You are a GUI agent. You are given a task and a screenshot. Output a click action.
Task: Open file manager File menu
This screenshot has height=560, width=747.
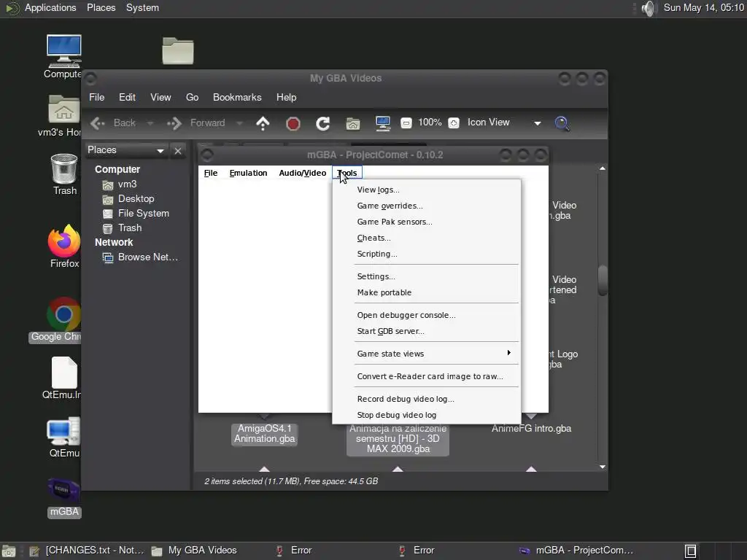click(97, 97)
